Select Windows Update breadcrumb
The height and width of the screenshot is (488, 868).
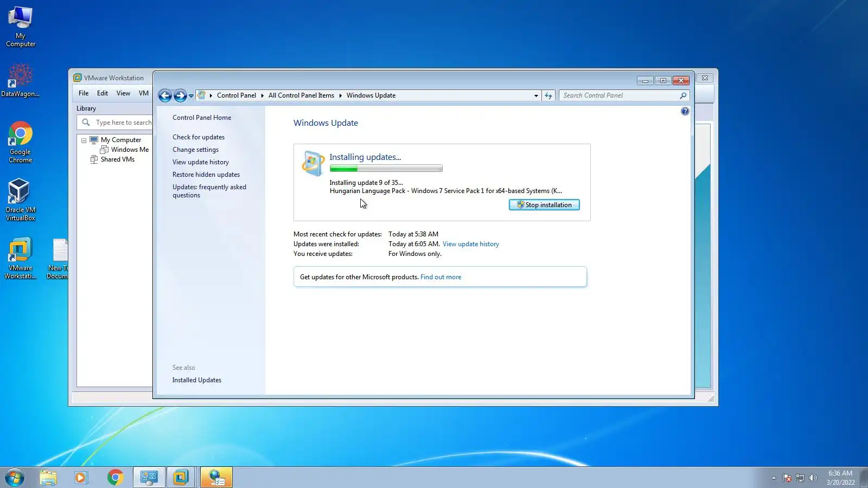tap(371, 95)
